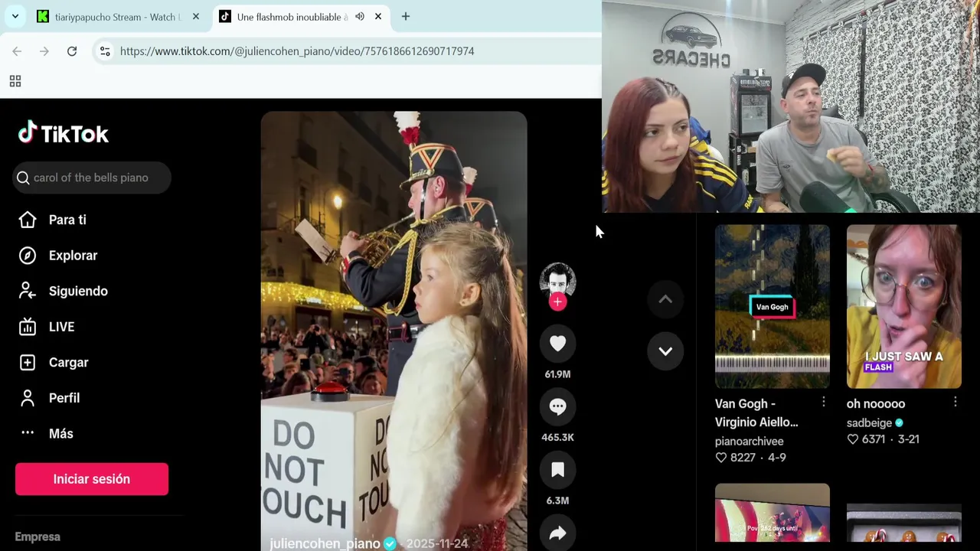Image resolution: width=980 pixels, height=551 pixels.
Task: Click the main video player
Action: point(394,331)
